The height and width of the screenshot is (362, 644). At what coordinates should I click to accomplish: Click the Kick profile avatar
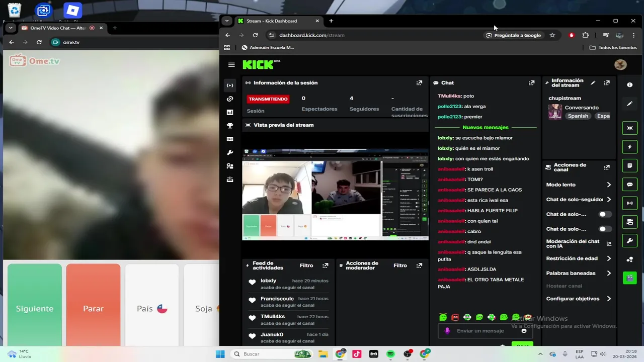click(x=620, y=65)
